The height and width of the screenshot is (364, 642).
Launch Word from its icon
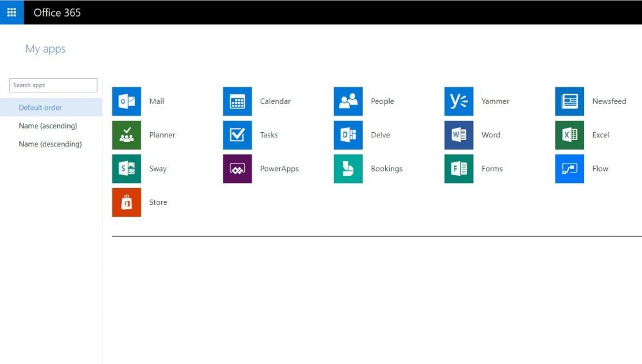(x=458, y=135)
